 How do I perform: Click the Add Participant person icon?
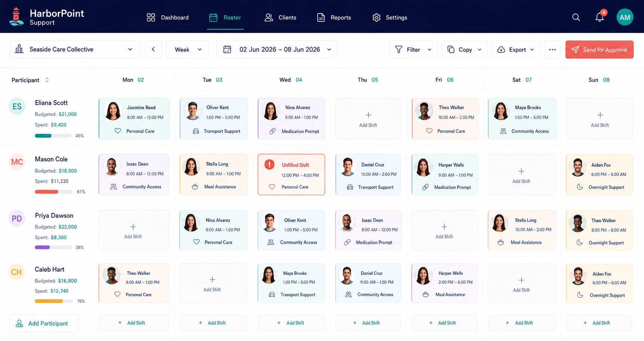click(x=19, y=323)
